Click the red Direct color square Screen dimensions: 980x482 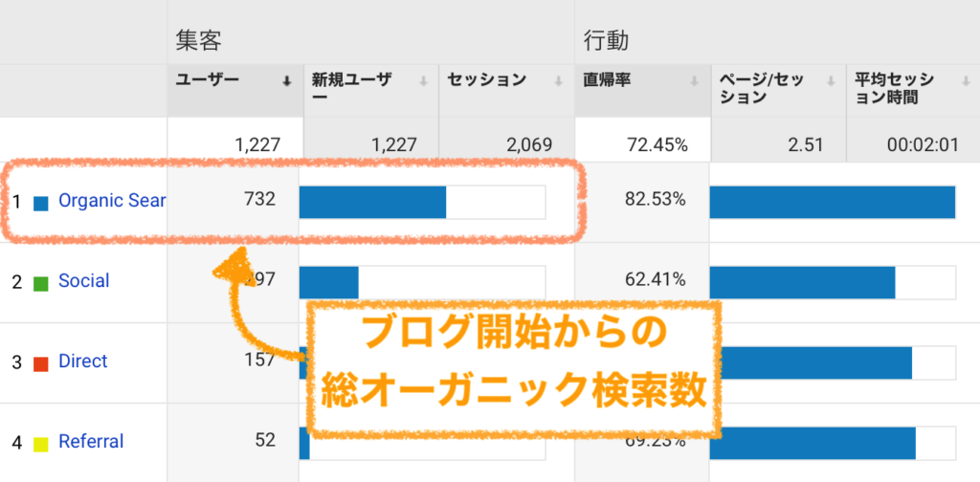(40, 364)
